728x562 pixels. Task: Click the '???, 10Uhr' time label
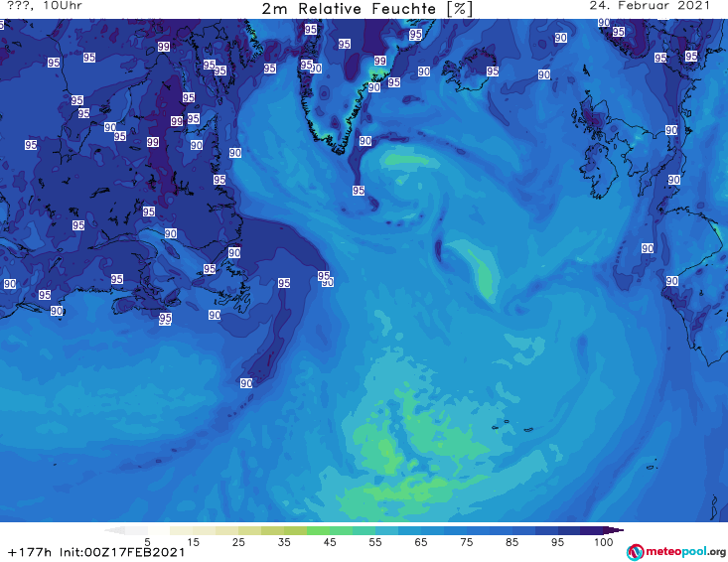pos(45,6)
